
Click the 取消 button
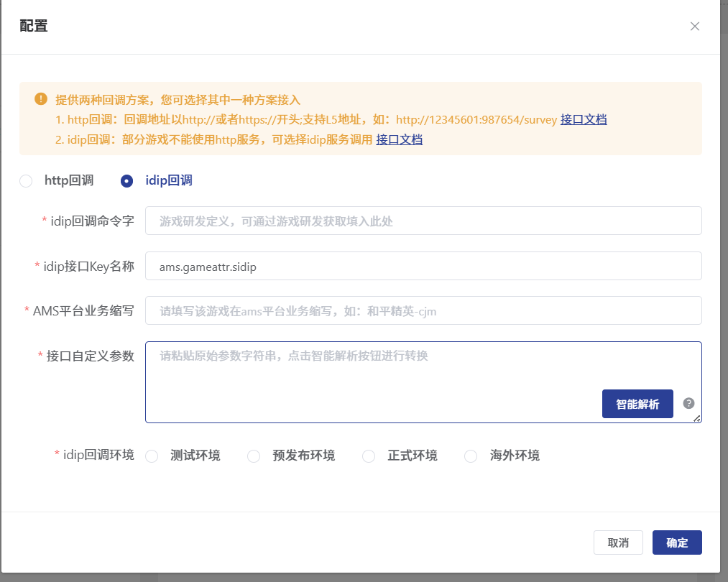click(x=618, y=542)
